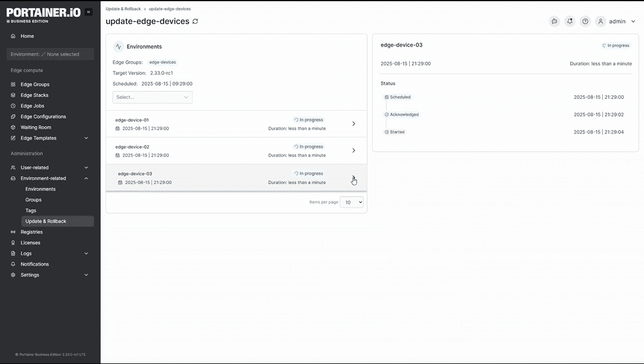Open edge-device-02 details via its chevron
The height and width of the screenshot is (364, 644).
(x=354, y=151)
